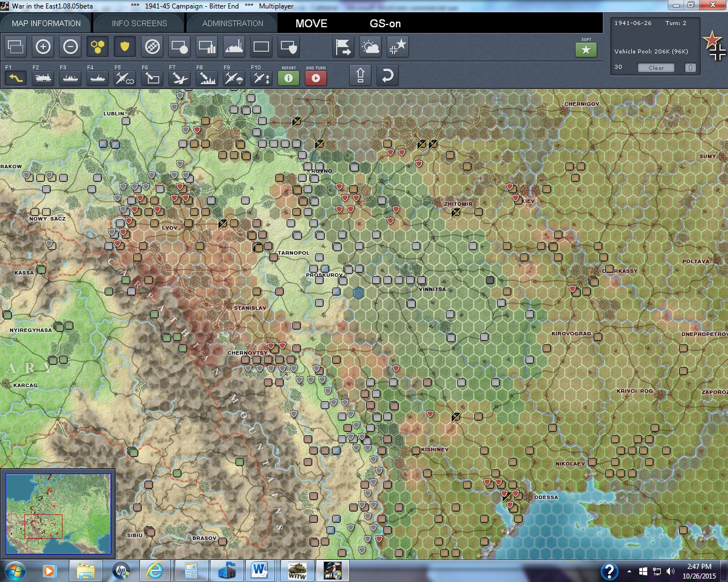
Task: Select F8 city bombing mode
Action: pyautogui.click(x=206, y=78)
